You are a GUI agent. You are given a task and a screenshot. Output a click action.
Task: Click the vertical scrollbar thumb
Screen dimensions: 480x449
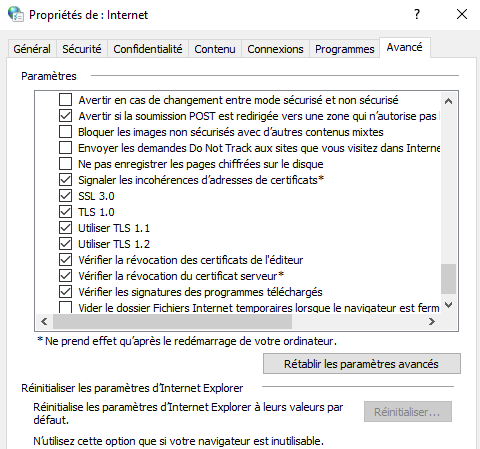click(449, 279)
